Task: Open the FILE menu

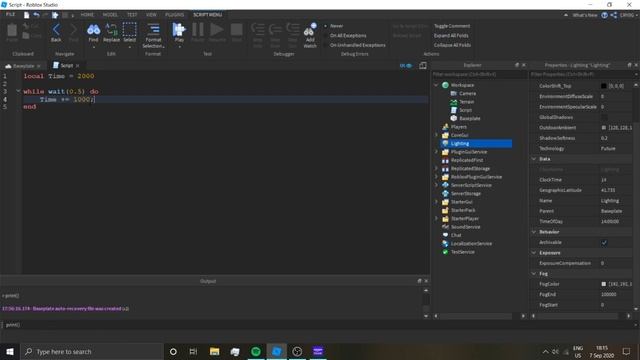Action: click(x=11, y=14)
